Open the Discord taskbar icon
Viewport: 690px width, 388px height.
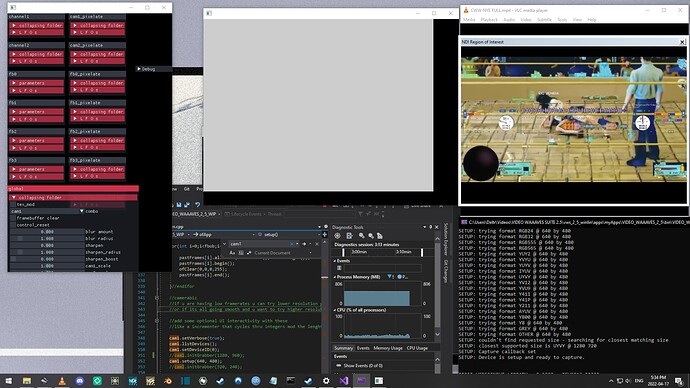(x=80, y=381)
